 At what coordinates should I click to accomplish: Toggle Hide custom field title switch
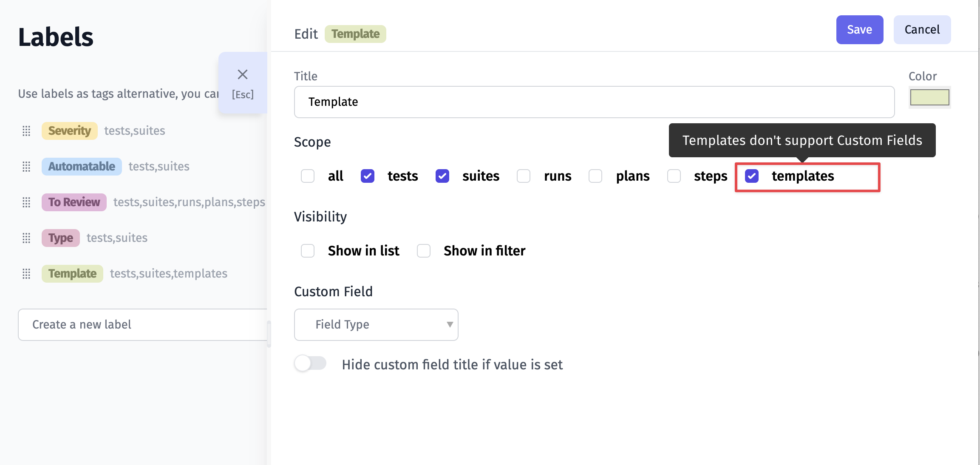(x=310, y=364)
